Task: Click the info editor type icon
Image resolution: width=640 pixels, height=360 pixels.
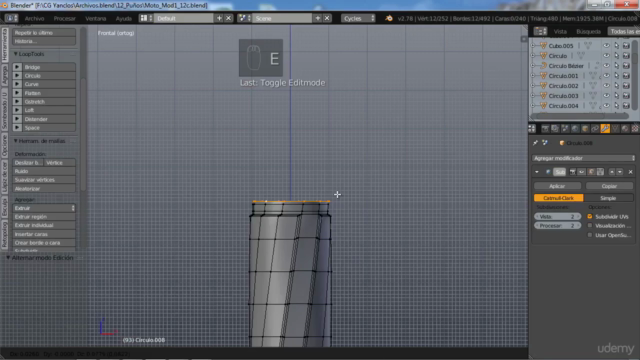Action: coord(11,18)
